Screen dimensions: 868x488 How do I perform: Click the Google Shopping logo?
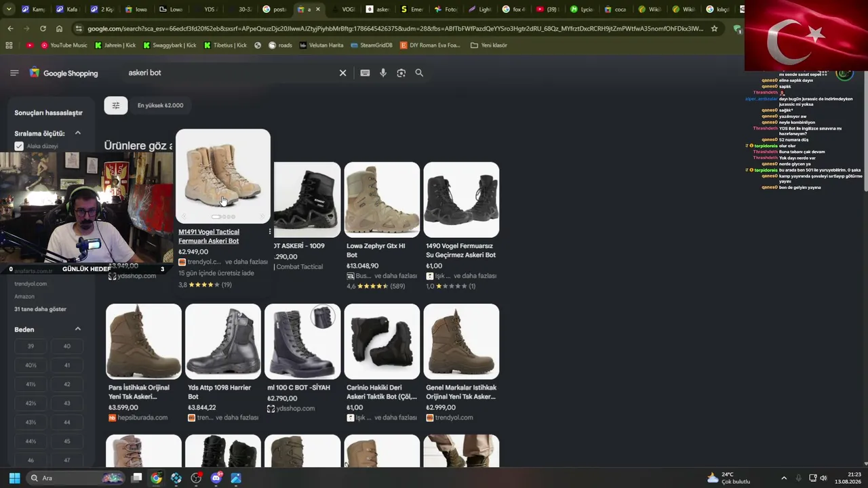coord(64,73)
